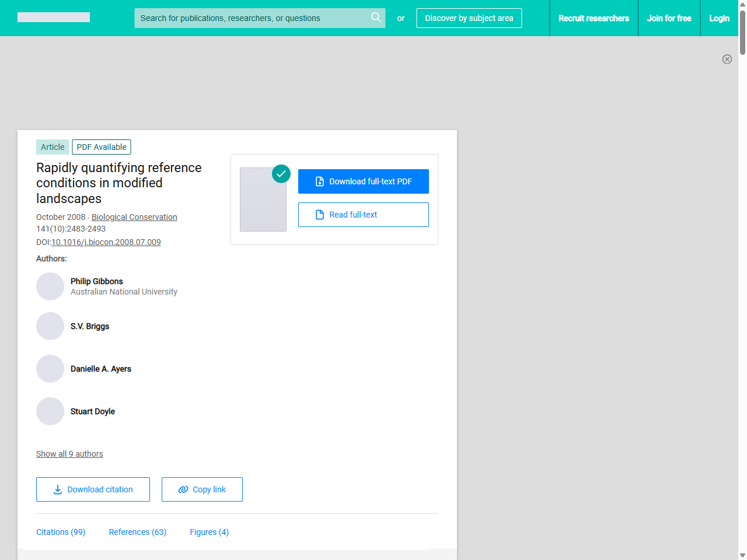This screenshot has height=560, width=747.
Task: Expand the full author list
Action: (x=69, y=454)
